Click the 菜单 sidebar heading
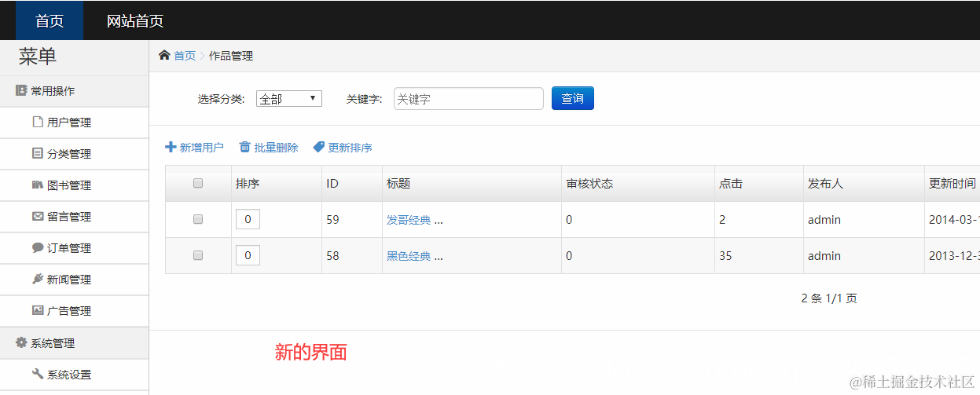The image size is (980, 395). coord(38,57)
